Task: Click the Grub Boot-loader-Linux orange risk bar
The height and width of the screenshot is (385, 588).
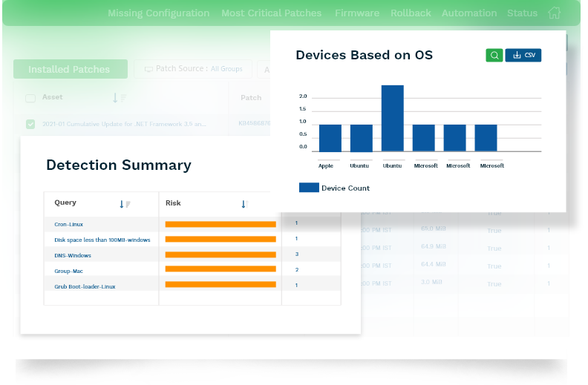Action: coord(220,285)
